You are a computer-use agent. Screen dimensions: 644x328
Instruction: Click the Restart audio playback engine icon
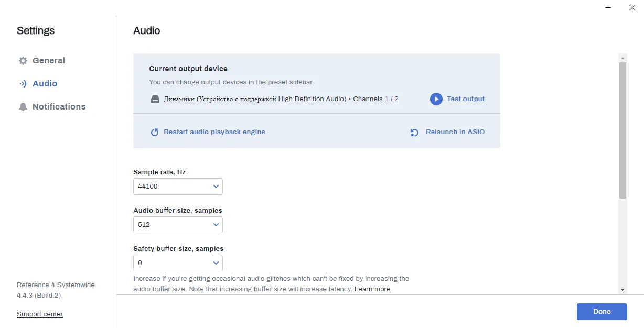155,132
